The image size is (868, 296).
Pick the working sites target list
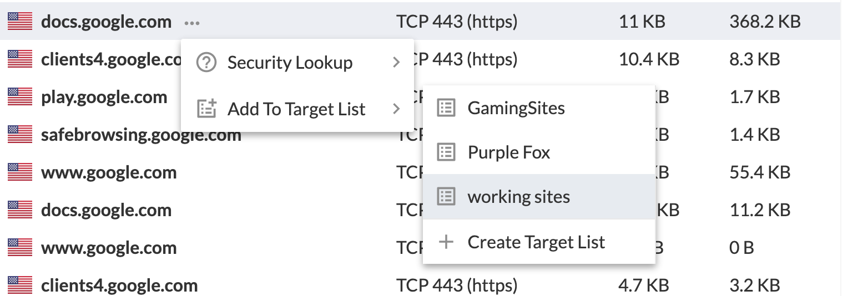tap(539, 196)
